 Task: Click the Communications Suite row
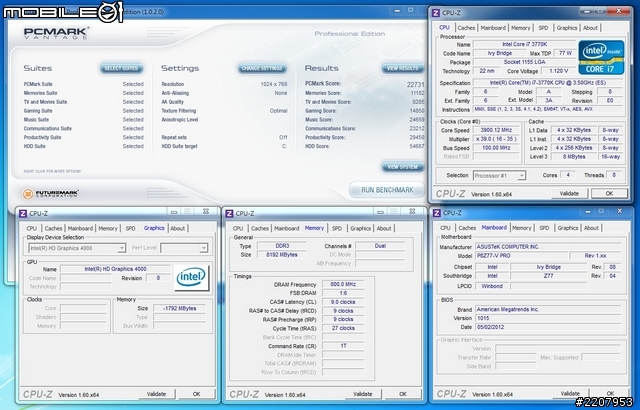point(84,129)
